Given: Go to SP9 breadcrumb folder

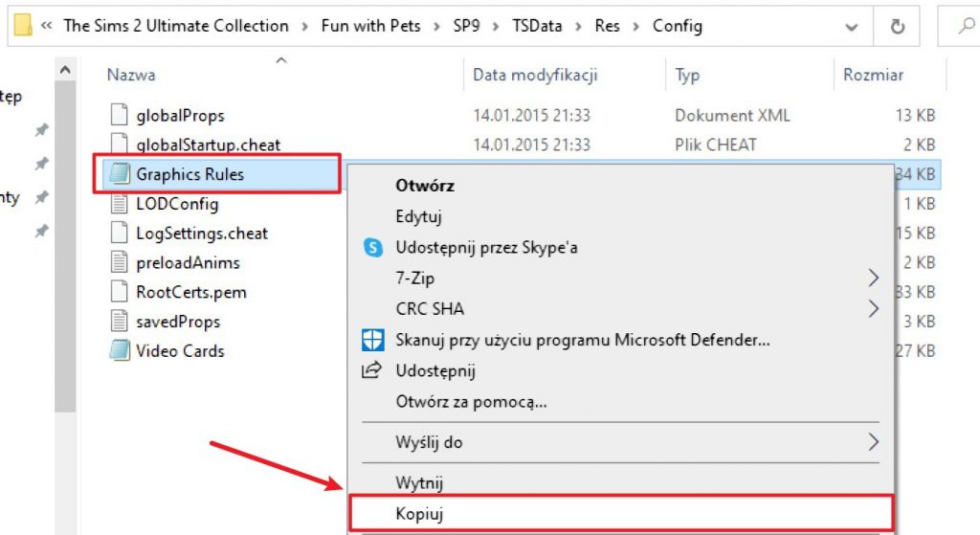Looking at the screenshot, I should [x=466, y=26].
